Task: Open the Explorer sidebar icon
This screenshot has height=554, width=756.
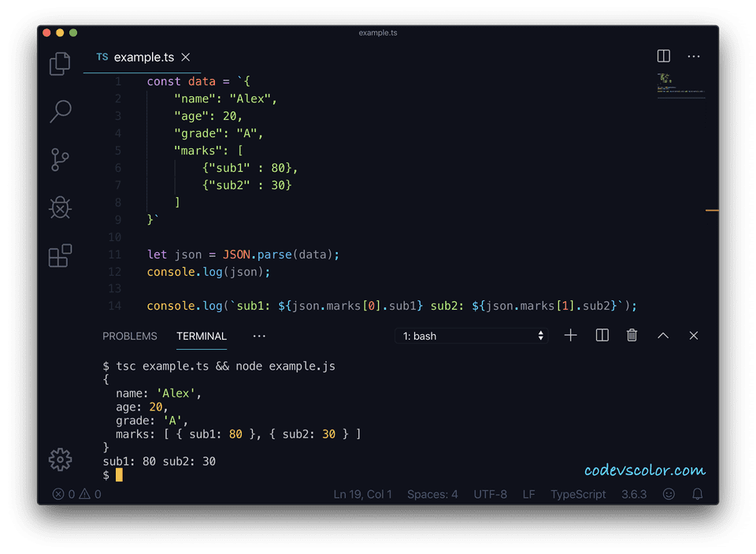Action: (60, 64)
